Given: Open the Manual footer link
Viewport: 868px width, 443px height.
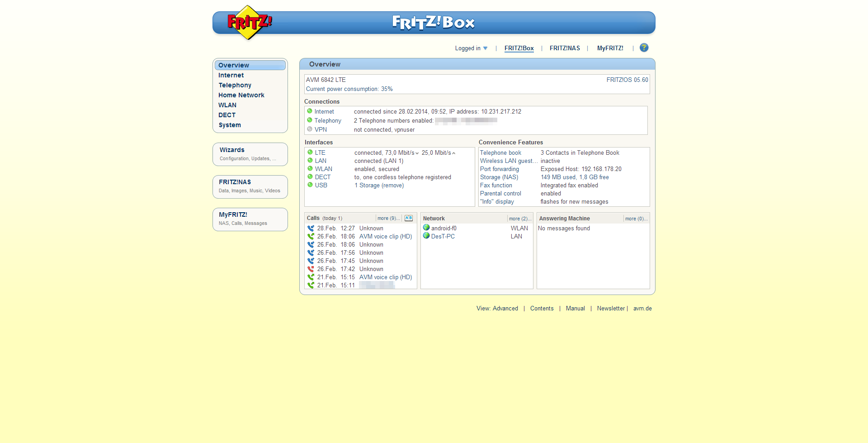Looking at the screenshot, I should (x=575, y=309).
